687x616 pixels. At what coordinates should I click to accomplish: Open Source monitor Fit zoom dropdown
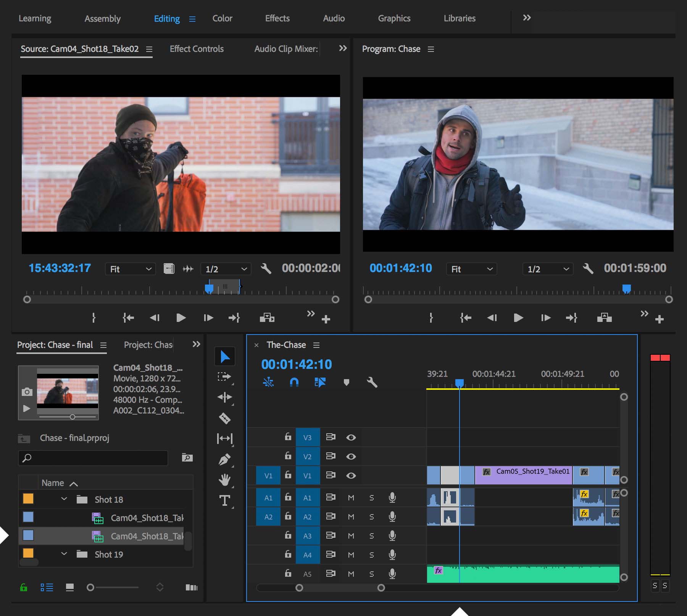[131, 269]
